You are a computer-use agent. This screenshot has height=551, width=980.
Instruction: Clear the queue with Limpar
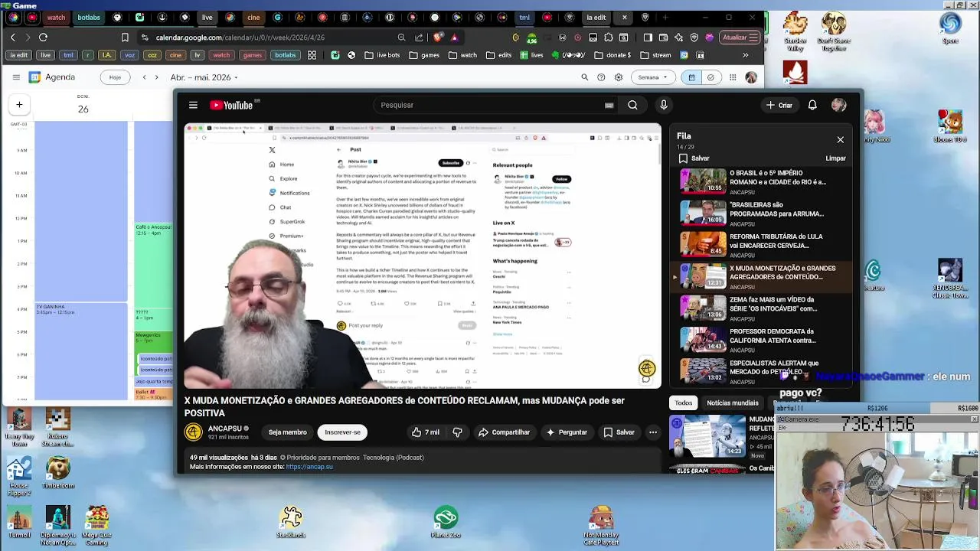pos(835,158)
